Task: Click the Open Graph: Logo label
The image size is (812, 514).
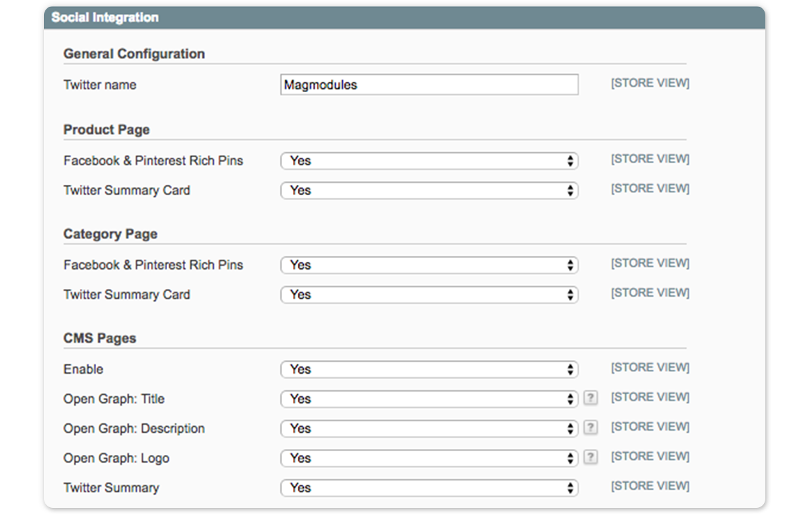Action: (116, 458)
